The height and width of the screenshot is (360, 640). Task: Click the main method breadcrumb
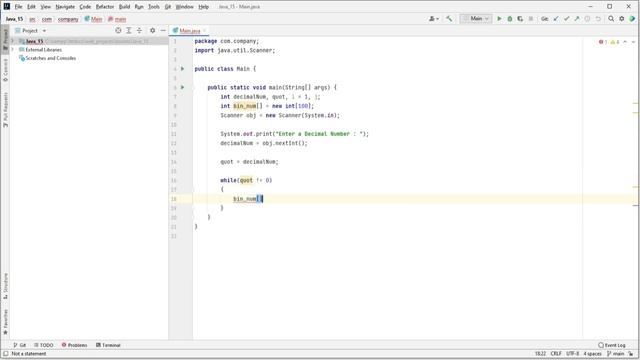(x=117, y=19)
